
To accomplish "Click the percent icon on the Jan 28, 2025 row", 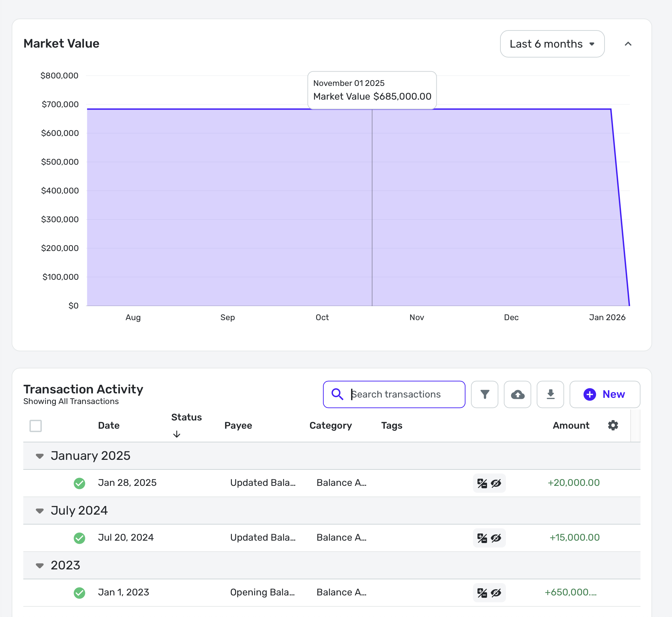I will (482, 483).
